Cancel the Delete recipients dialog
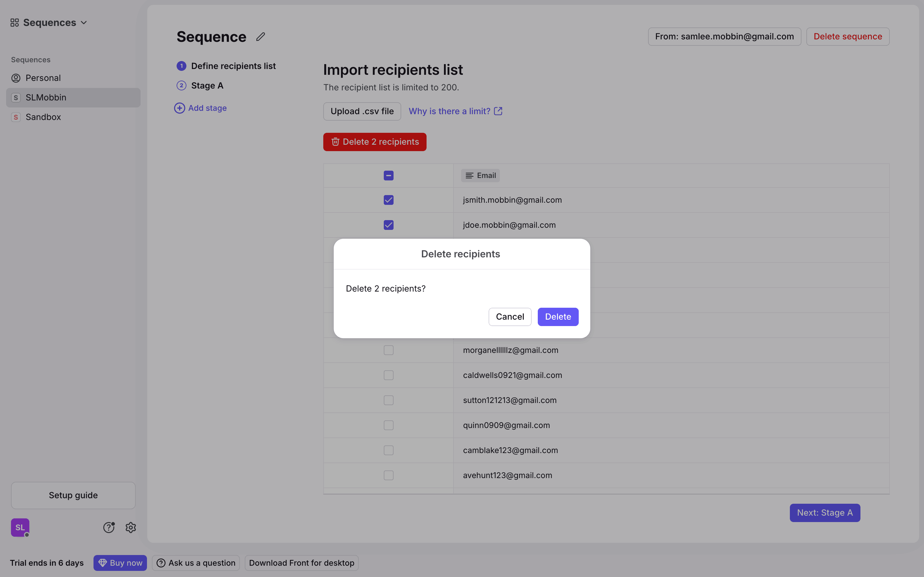Image resolution: width=924 pixels, height=577 pixels. pyautogui.click(x=509, y=317)
